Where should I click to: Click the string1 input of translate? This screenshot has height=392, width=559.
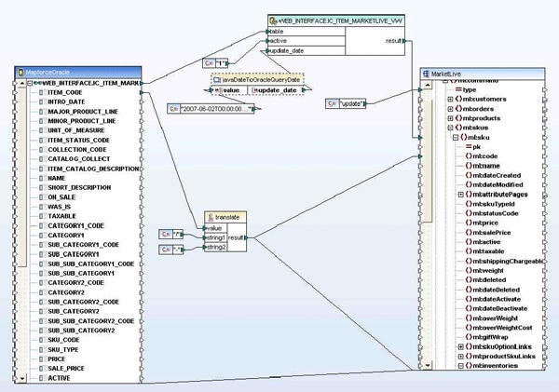point(205,237)
